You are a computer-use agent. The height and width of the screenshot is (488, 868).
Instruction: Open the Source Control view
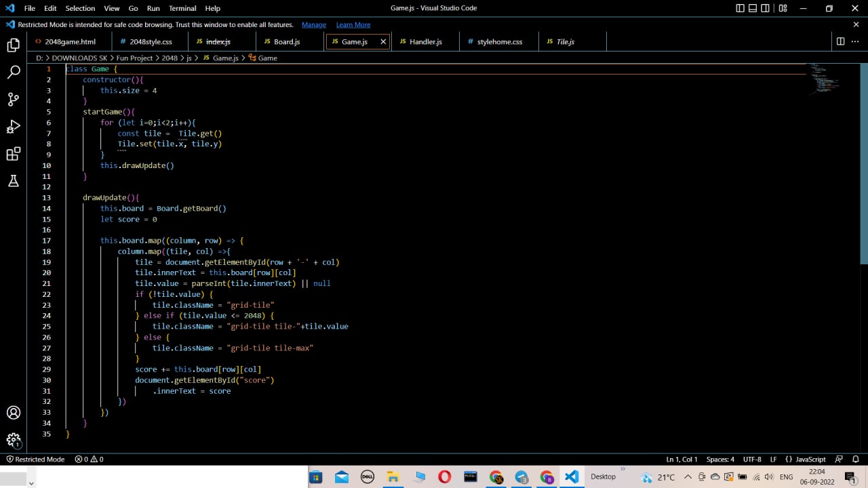13,100
